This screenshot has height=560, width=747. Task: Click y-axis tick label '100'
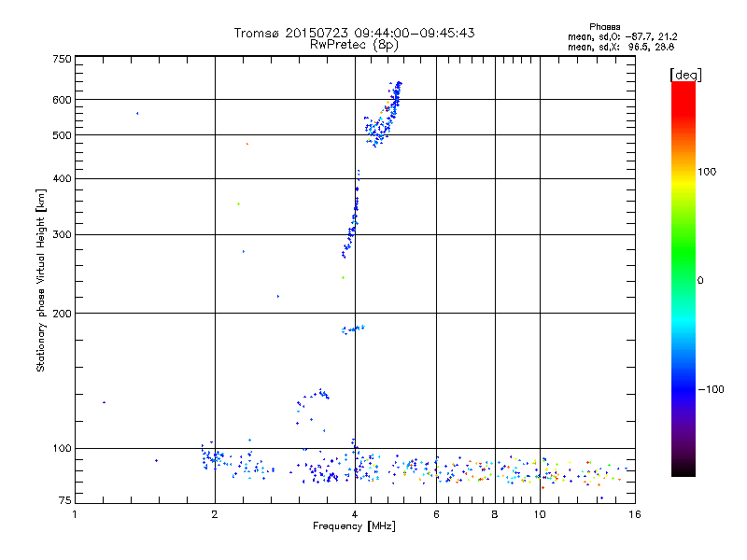pyautogui.click(x=62, y=448)
